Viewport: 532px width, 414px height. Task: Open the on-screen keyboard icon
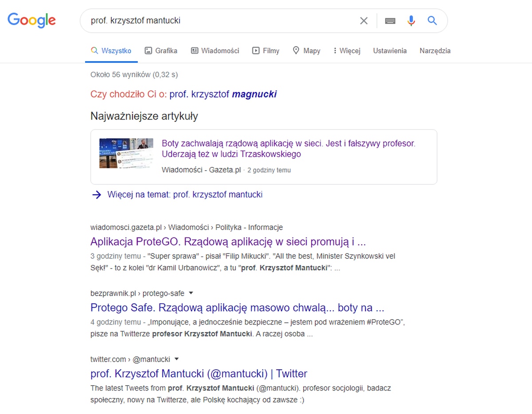tap(390, 21)
